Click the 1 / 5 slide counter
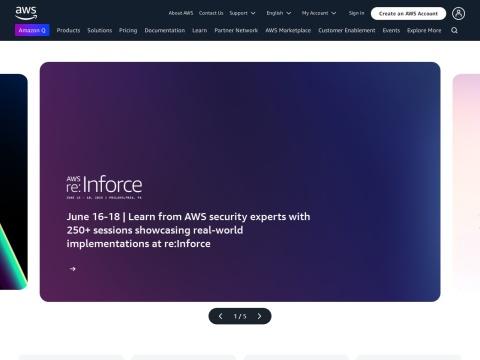 click(240, 316)
